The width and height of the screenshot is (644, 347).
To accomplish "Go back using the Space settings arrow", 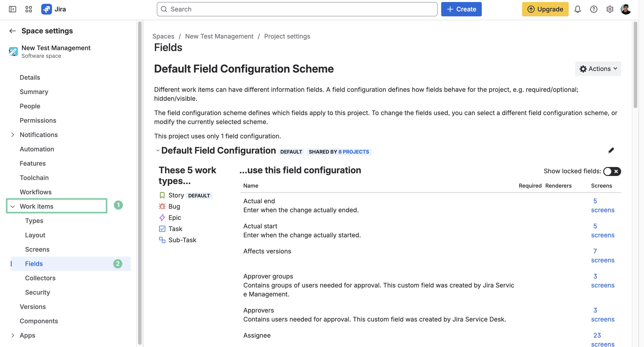I will click(13, 31).
